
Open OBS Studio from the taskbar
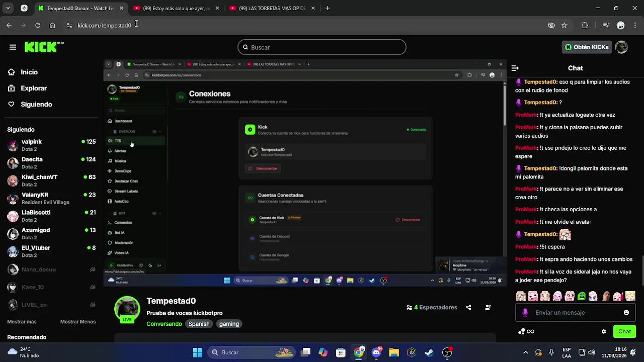coord(447,352)
